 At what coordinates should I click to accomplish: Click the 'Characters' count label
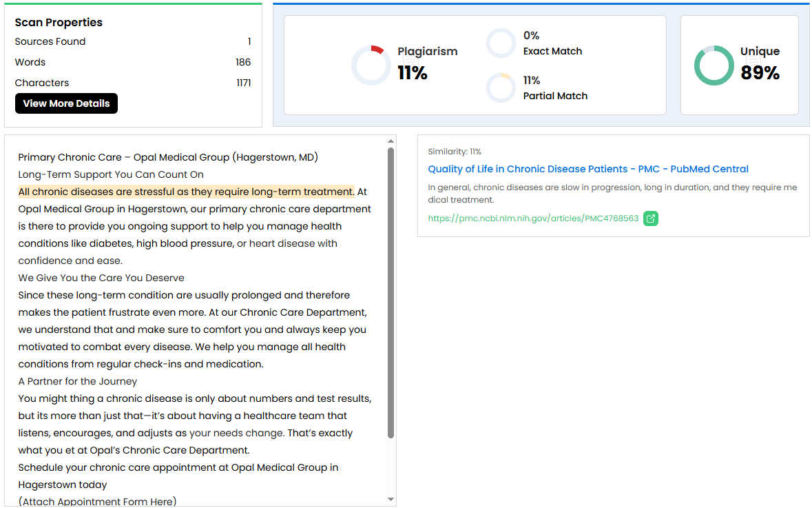[42, 83]
